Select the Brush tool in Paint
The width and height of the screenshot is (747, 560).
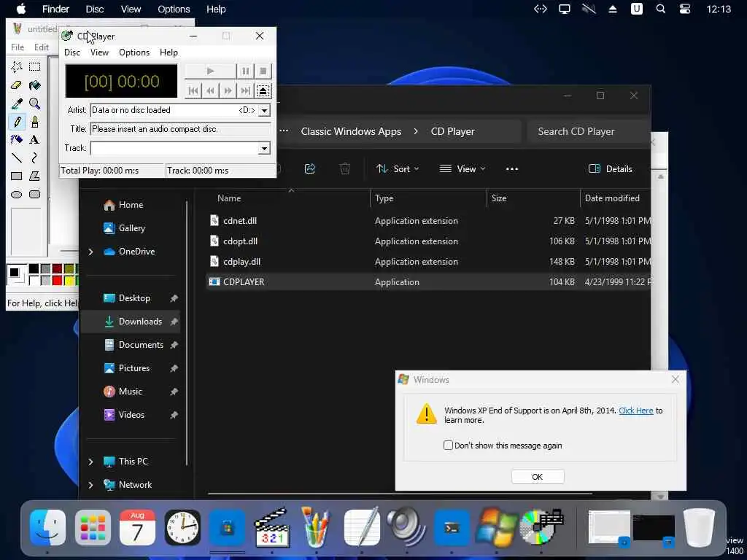(x=34, y=122)
